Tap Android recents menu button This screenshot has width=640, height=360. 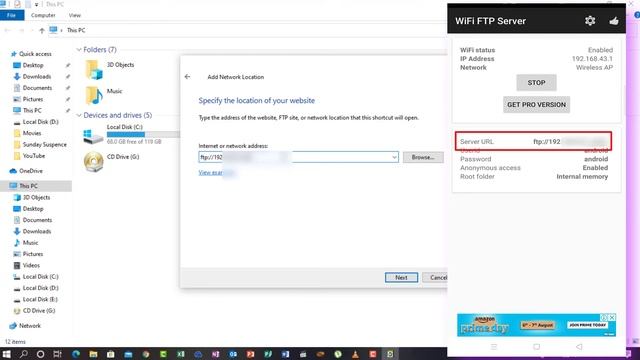point(494,347)
